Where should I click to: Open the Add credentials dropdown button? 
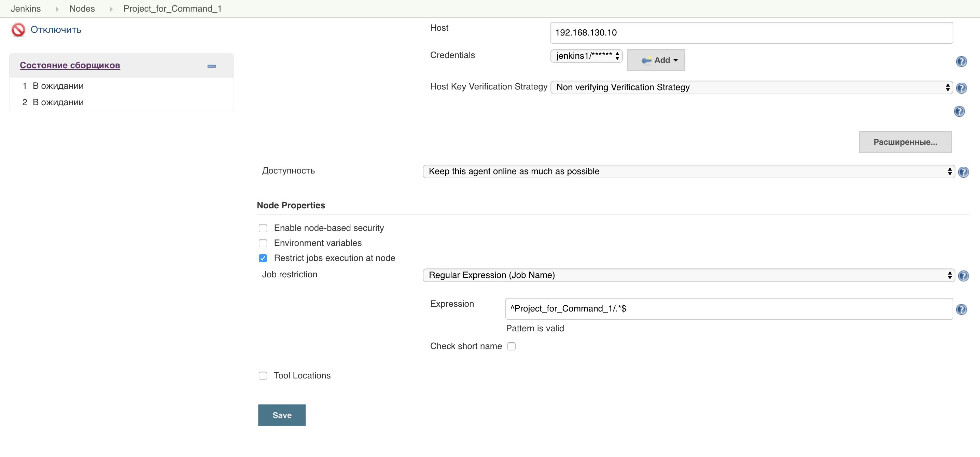point(656,60)
